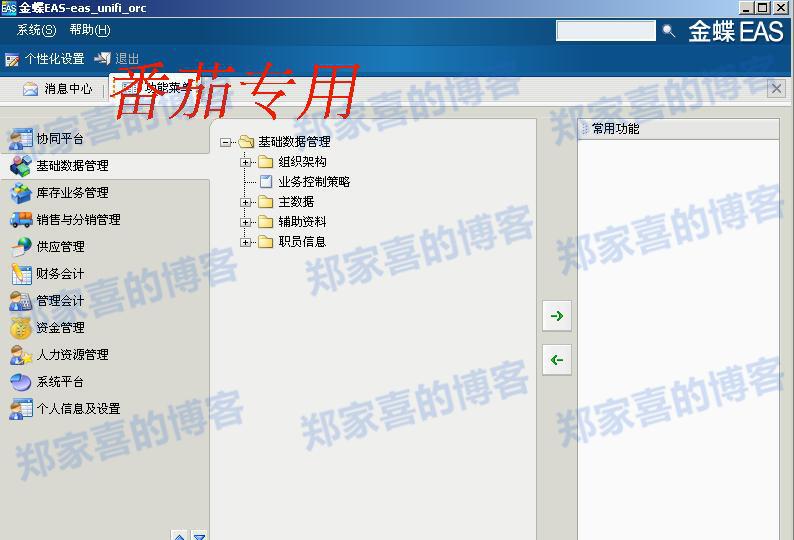Select 协同平台 text in sidebar
794x540 pixels.
(x=60, y=139)
